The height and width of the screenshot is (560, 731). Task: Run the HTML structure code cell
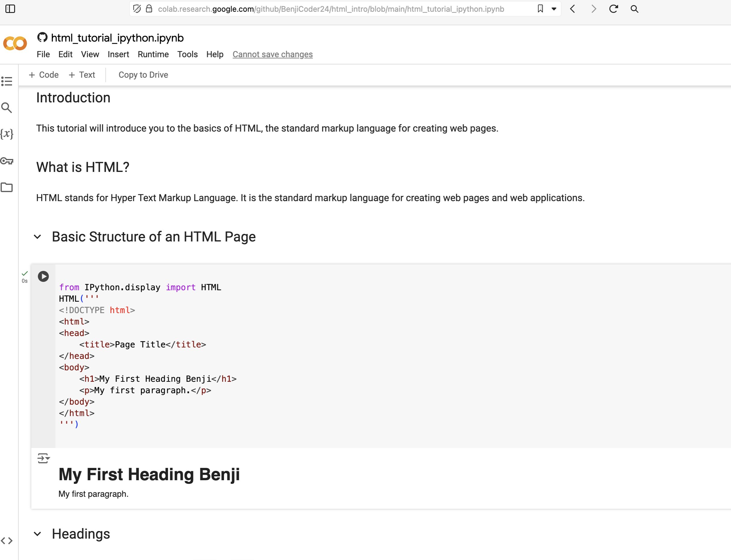click(x=43, y=276)
